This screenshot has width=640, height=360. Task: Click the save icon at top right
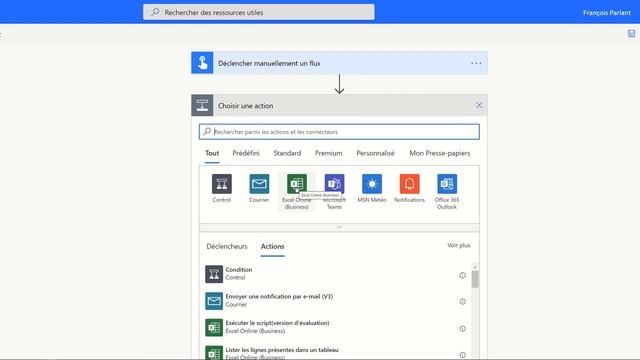tap(631, 33)
